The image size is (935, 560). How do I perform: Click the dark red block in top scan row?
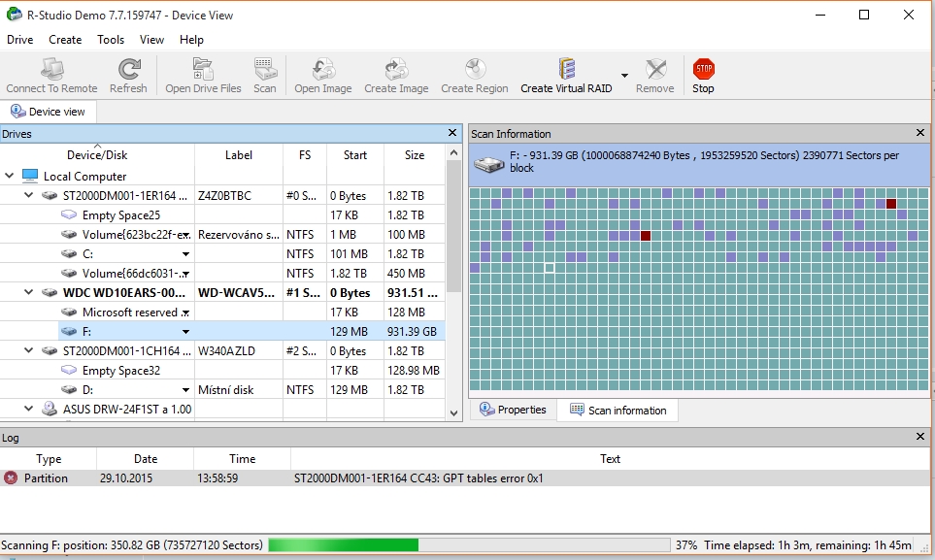891,204
